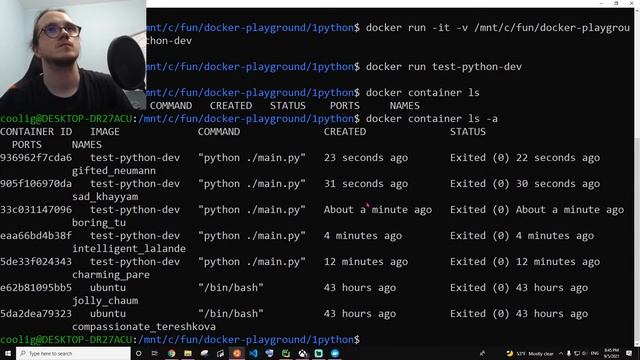
Task: Click the 'docker run test-python-dev' command text
Action: (x=444, y=67)
